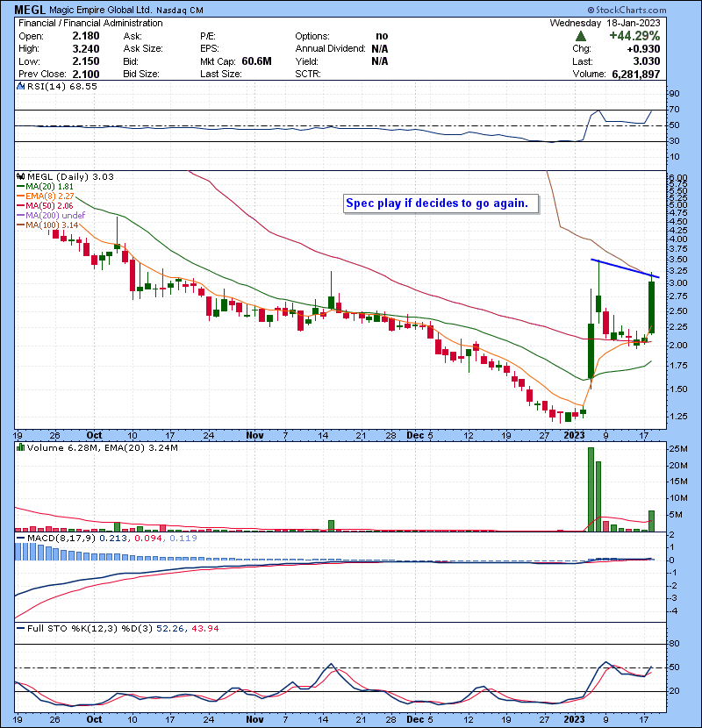Click the date Wednesday 18-Jan-2023
This screenshot has height=728, width=702.
click(605, 23)
